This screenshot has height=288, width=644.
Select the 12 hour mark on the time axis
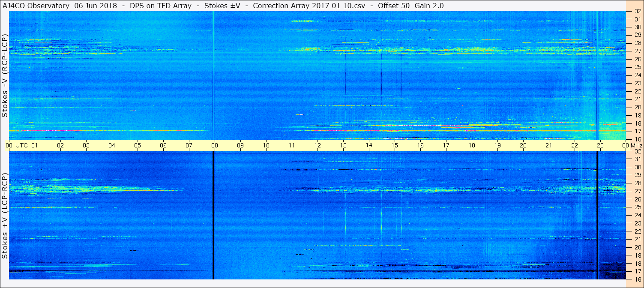coord(318,145)
